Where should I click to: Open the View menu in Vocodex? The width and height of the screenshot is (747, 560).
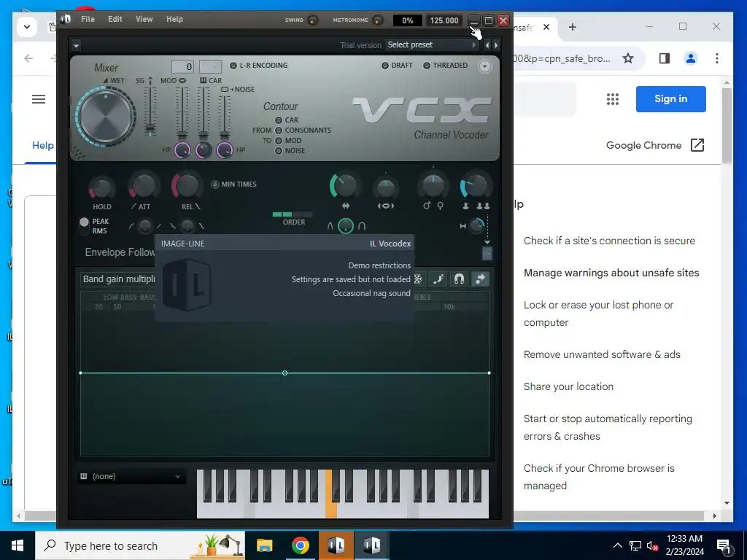(144, 19)
